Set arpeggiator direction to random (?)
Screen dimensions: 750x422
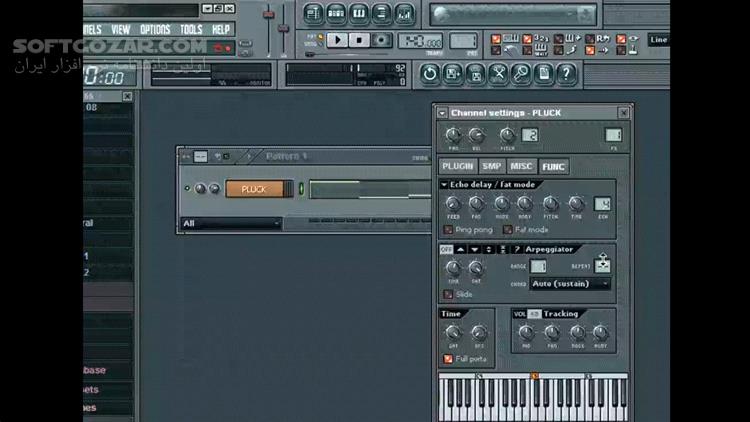[x=517, y=249]
